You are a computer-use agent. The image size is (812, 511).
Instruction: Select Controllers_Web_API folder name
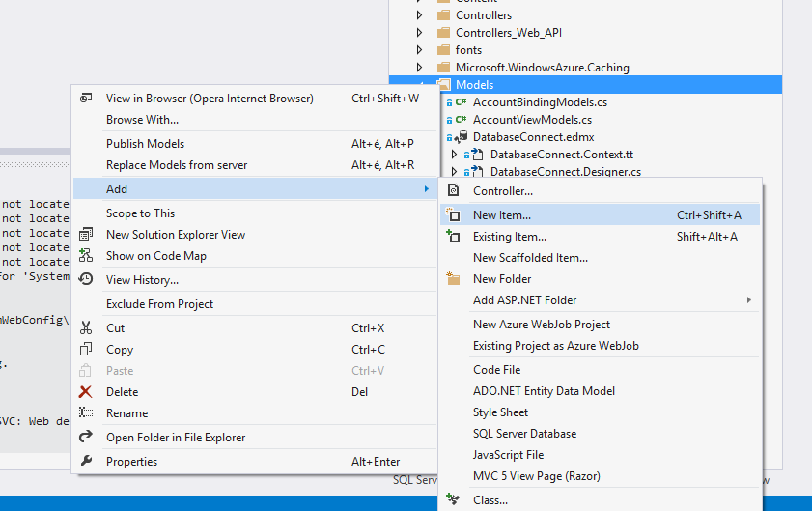509,33
